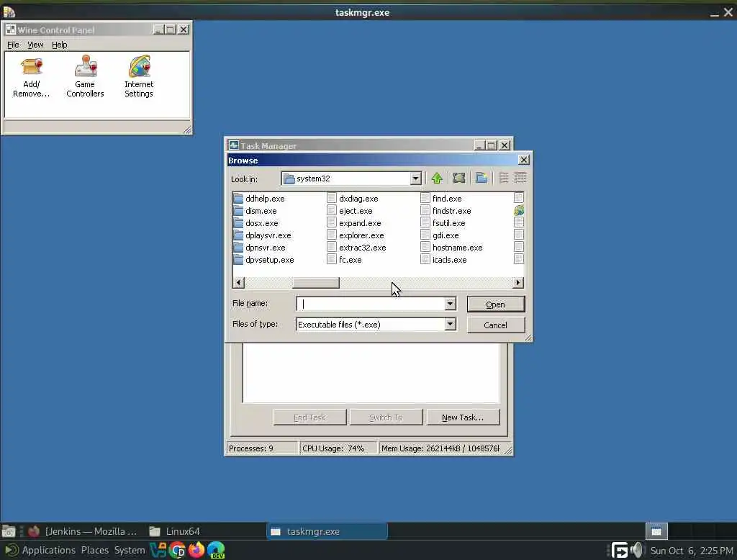Switch Browse dialog to details view

pos(520,179)
